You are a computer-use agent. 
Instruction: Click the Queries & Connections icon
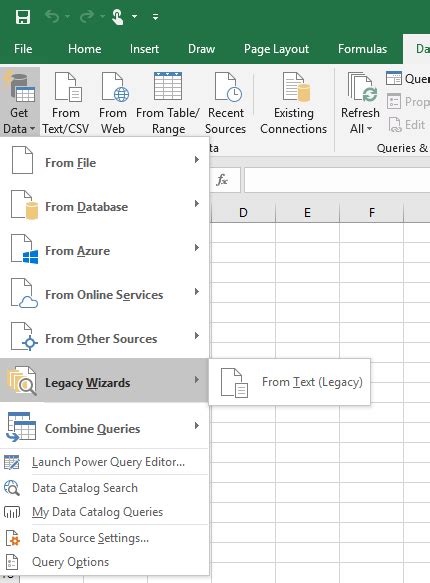tap(394, 78)
